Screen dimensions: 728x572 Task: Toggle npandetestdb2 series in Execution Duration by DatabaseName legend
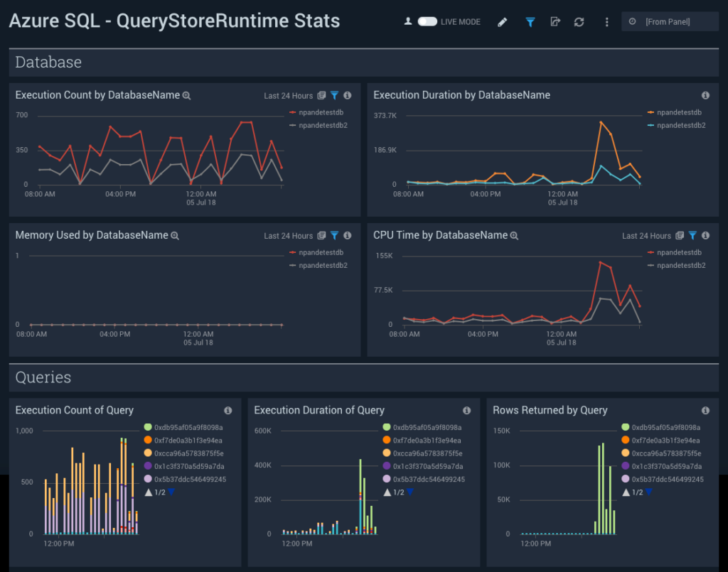tap(676, 125)
